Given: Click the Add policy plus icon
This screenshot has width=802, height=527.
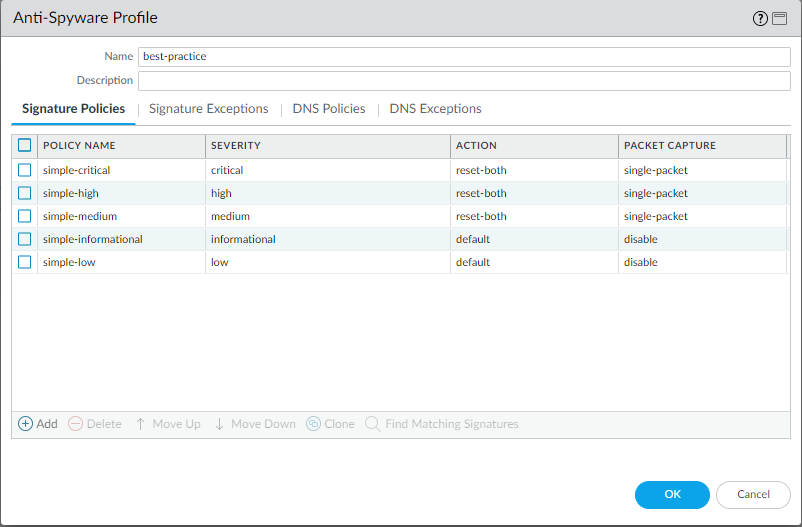Looking at the screenshot, I should (26, 424).
